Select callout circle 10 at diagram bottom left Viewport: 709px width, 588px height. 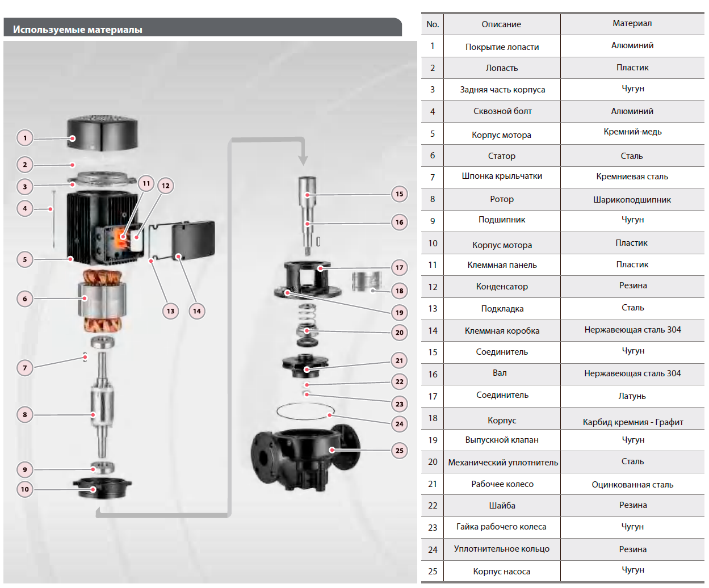pos(25,489)
